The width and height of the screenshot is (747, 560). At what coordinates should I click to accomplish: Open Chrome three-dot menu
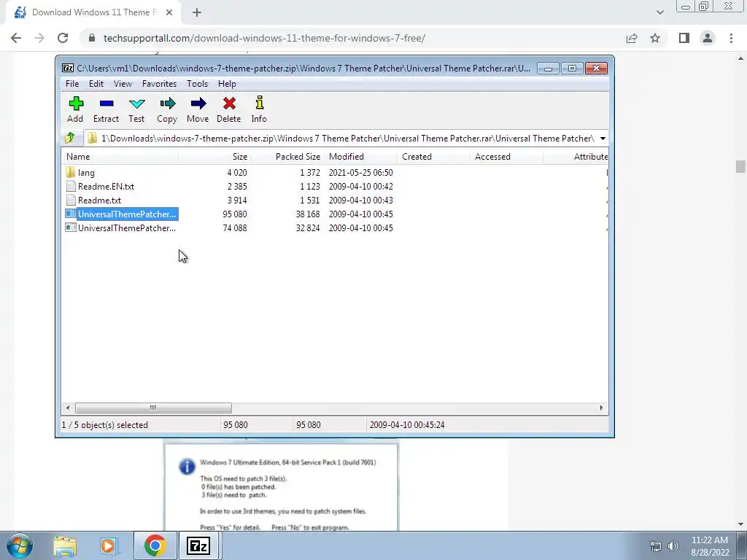click(x=731, y=38)
